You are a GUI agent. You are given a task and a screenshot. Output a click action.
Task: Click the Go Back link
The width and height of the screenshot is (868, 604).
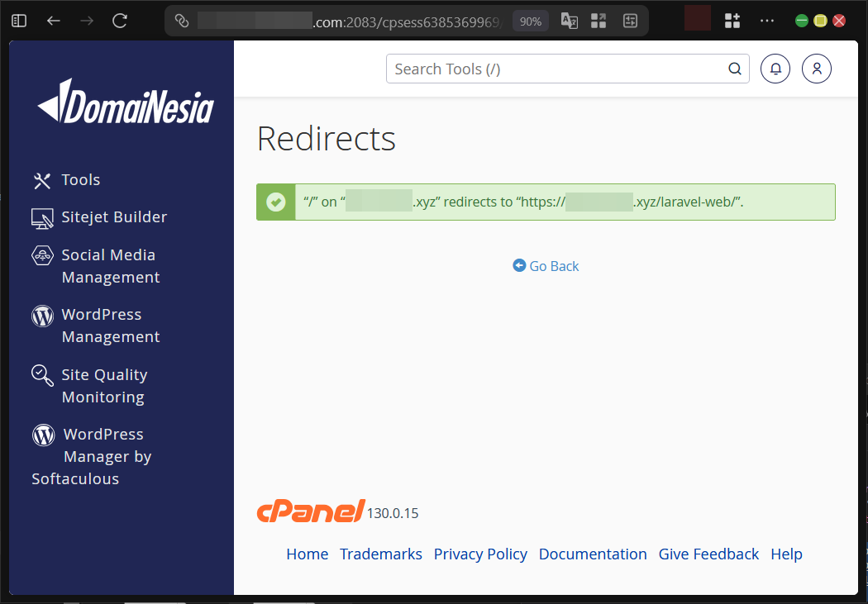click(x=546, y=266)
